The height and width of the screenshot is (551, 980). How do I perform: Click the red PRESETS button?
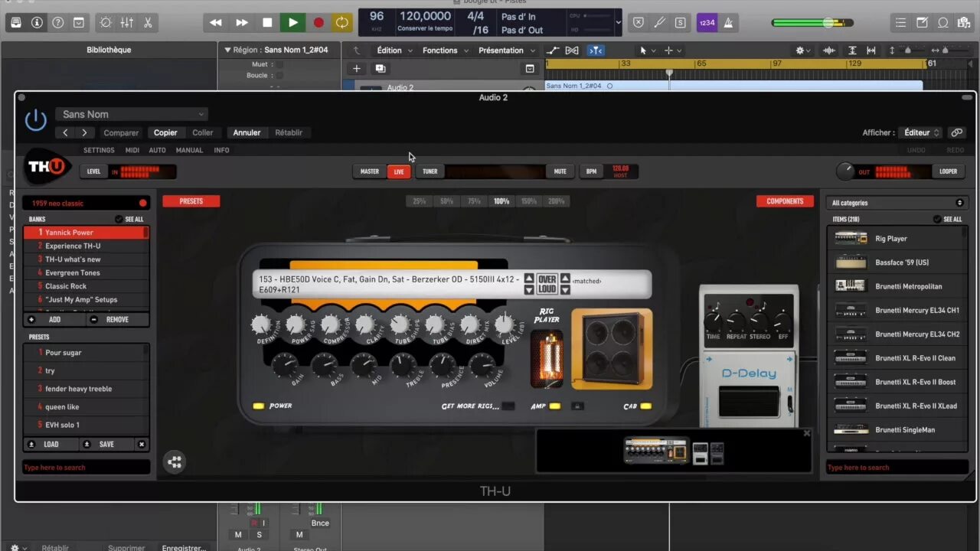(x=191, y=201)
